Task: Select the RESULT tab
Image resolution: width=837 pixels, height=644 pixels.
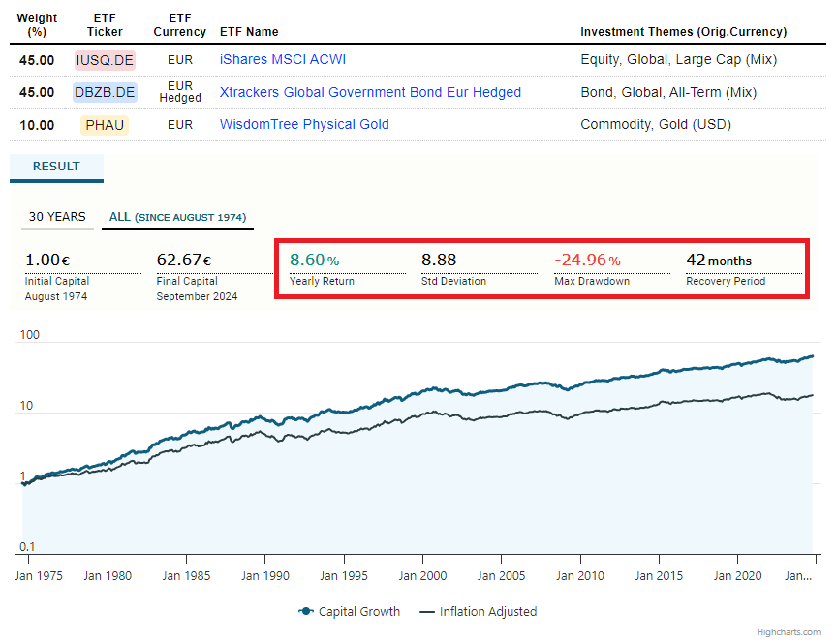Action: [x=56, y=167]
